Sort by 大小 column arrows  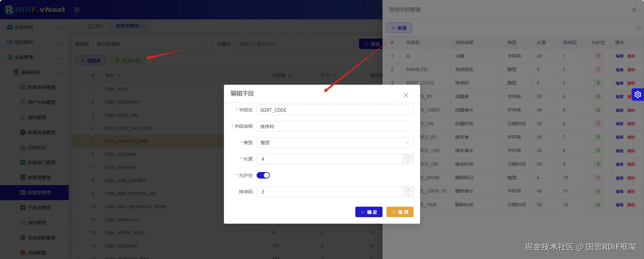pos(334,76)
